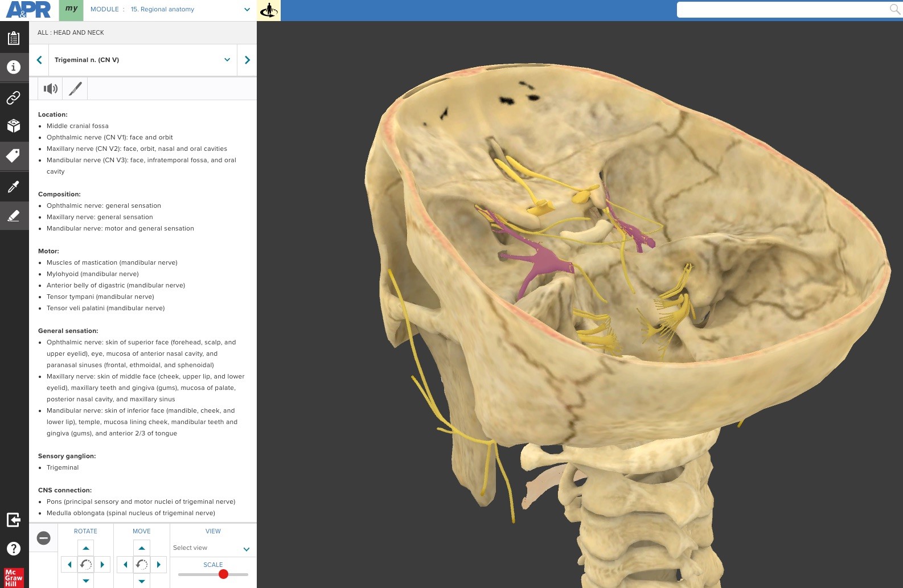
Task: Go to the next structure arrow
Action: pos(247,60)
